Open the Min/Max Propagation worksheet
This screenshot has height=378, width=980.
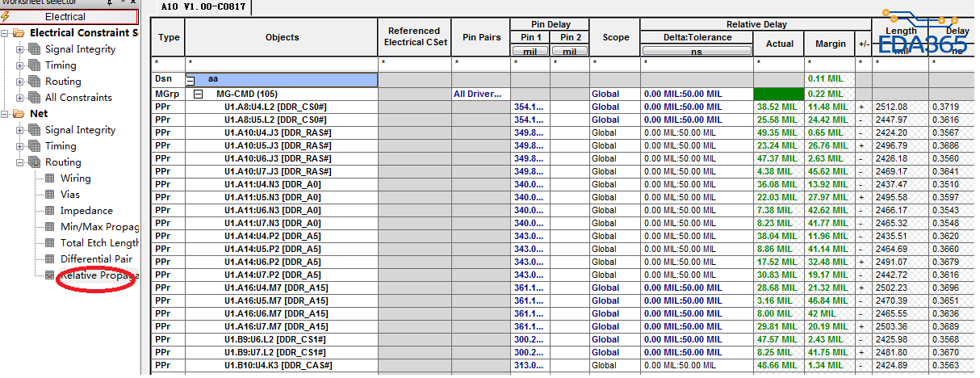tap(100, 227)
